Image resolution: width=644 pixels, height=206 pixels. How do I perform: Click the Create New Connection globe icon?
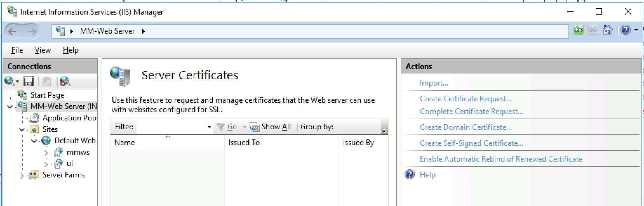(x=9, y=81)
